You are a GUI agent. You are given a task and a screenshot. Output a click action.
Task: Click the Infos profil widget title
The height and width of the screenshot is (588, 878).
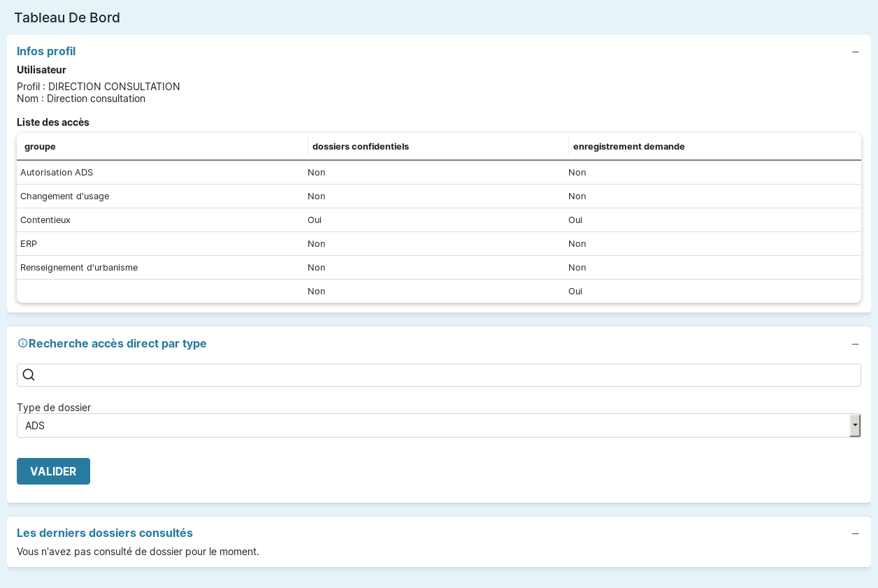coord(46,51)
